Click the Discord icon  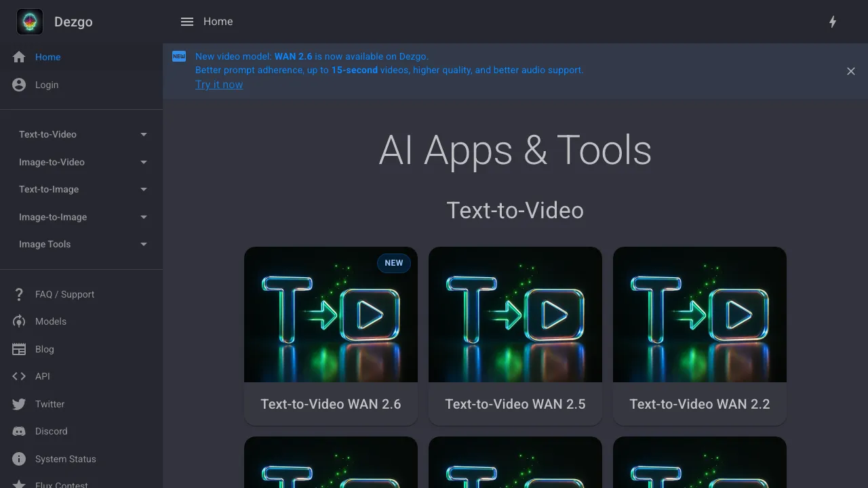pyautogui.click(x=18, y=431)
